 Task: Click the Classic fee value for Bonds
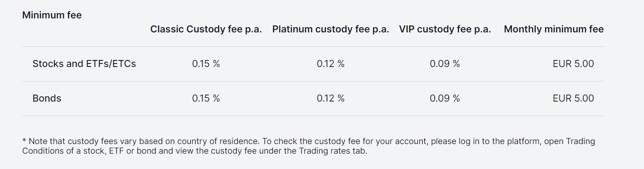click(x=206, y=99)
